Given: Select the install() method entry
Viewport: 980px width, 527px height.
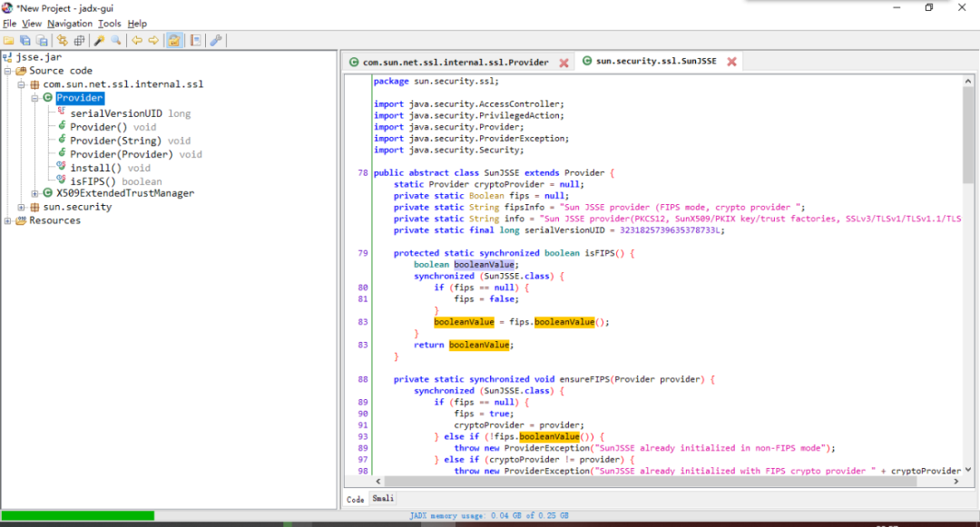Looking at the screenshot, I should coord(110,168).
